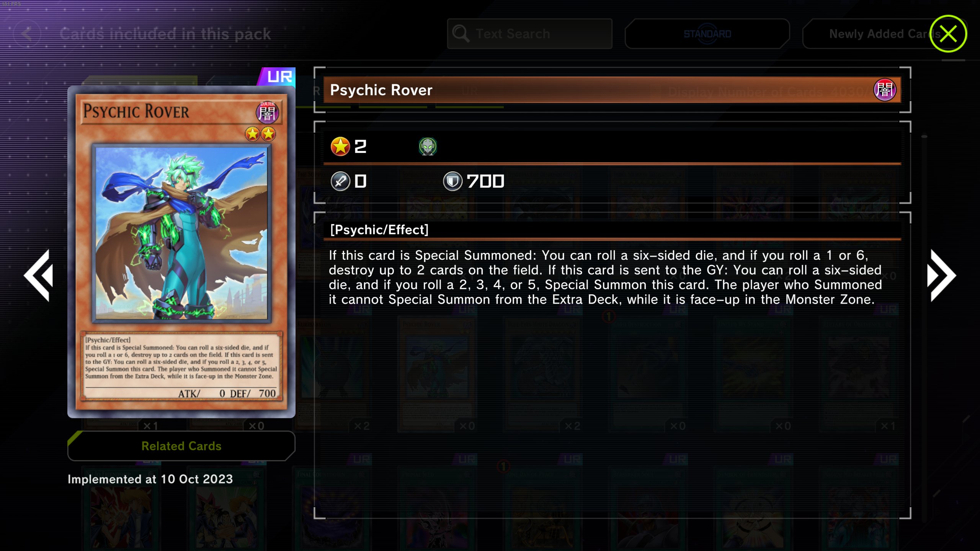Go to the next card arrow
Screen dimensions: 980x551
(941, 275)
